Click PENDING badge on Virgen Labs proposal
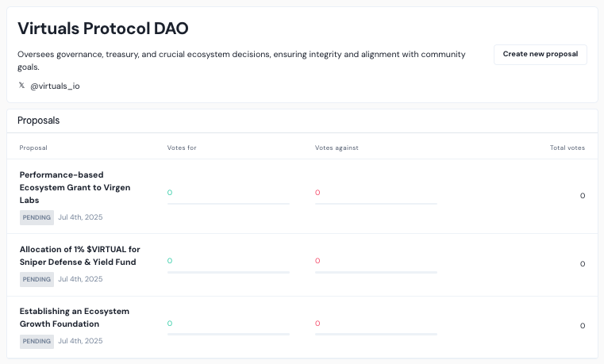The height and width of the screenshot is (364, 604). coord(37,217)
